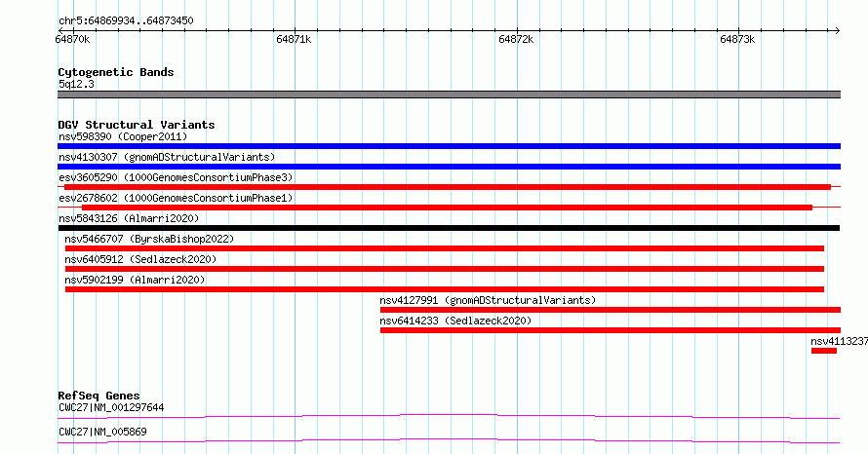Click the chr5:64869934..64873450 coordinate label
The height and width of the screenshot is (454, 868).
[x=126, y=21]
